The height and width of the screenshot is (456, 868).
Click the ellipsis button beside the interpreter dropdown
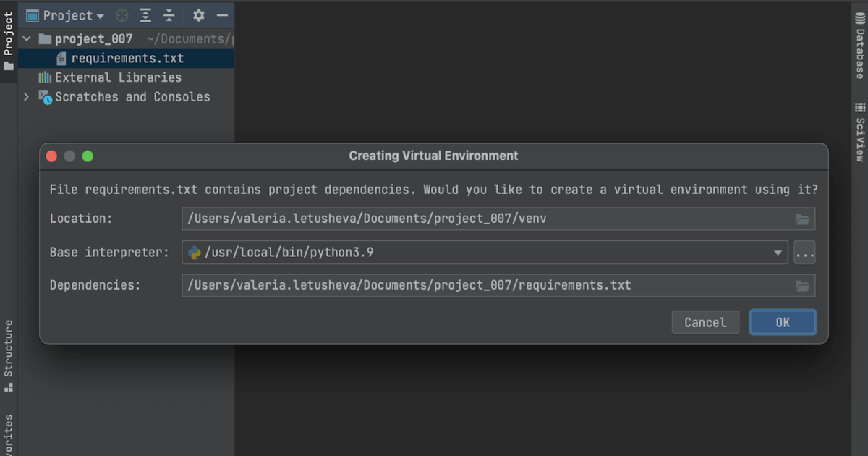pyautogui.click(x=804, y=252)
